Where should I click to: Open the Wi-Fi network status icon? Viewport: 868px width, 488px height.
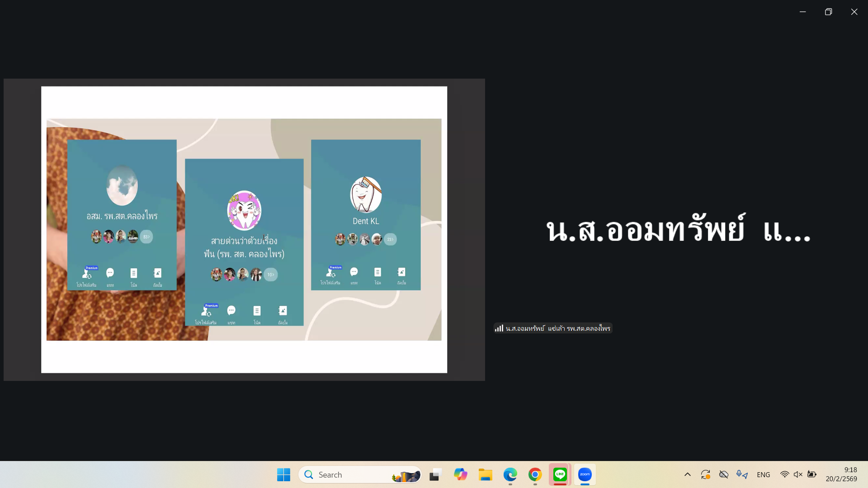784,474
